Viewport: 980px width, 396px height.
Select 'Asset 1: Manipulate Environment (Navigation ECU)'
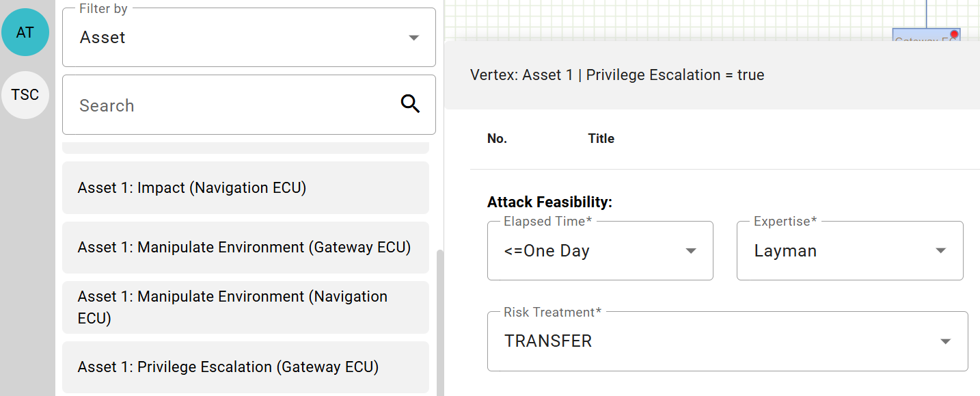(x=245, y=307)
